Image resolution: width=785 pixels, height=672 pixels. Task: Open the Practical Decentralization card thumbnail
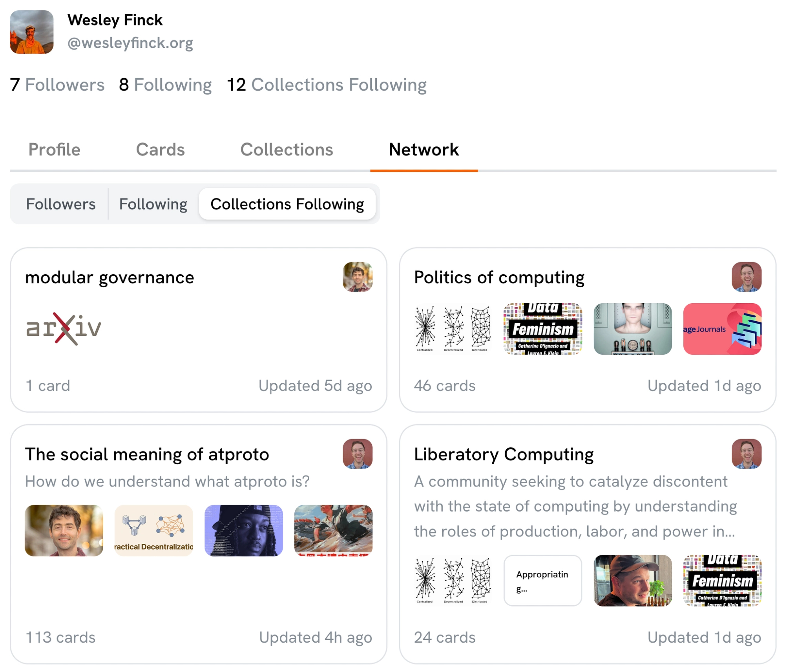pyautogui.click(x=153, y=530)
